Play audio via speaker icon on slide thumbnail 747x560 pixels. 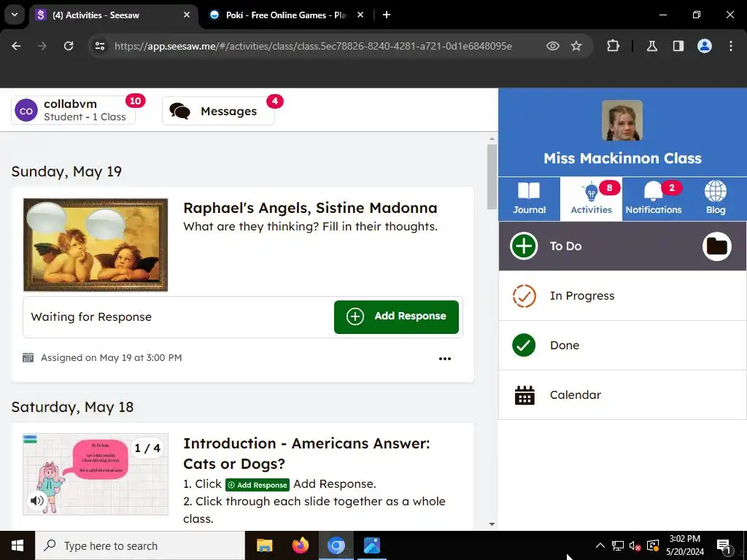36,500
